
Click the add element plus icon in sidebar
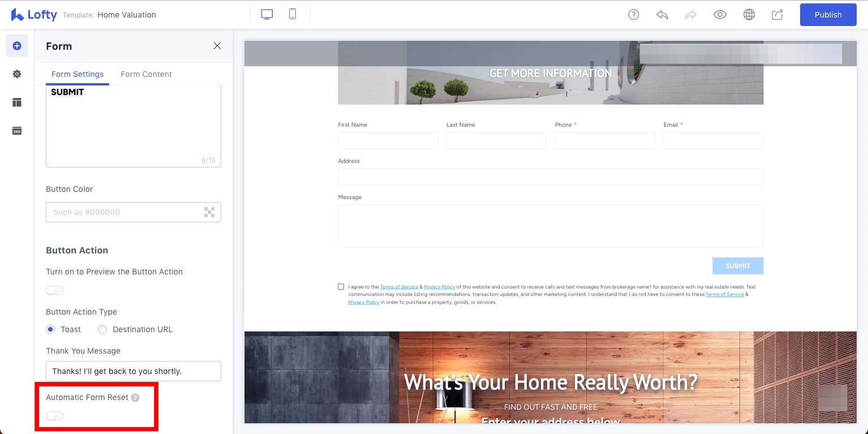[17, 46]
